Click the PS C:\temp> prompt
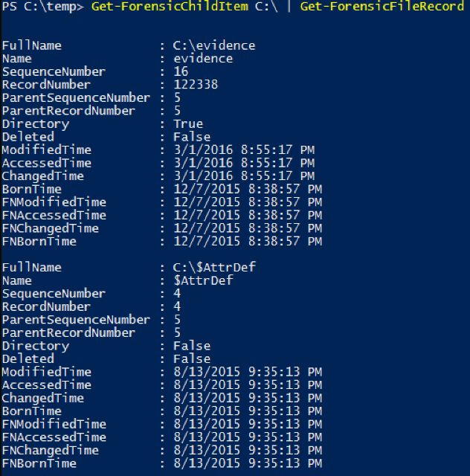The height and width of the screenshot is (476, 470). tap(42, 7)
